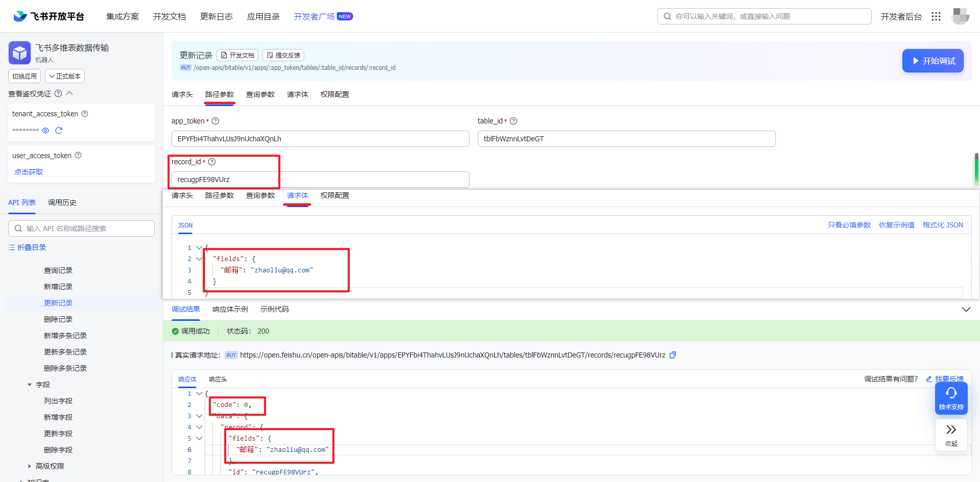Open the 开发文档 button near 更新记录
This screenshot has width=980, height=482.
pos(237,55)
